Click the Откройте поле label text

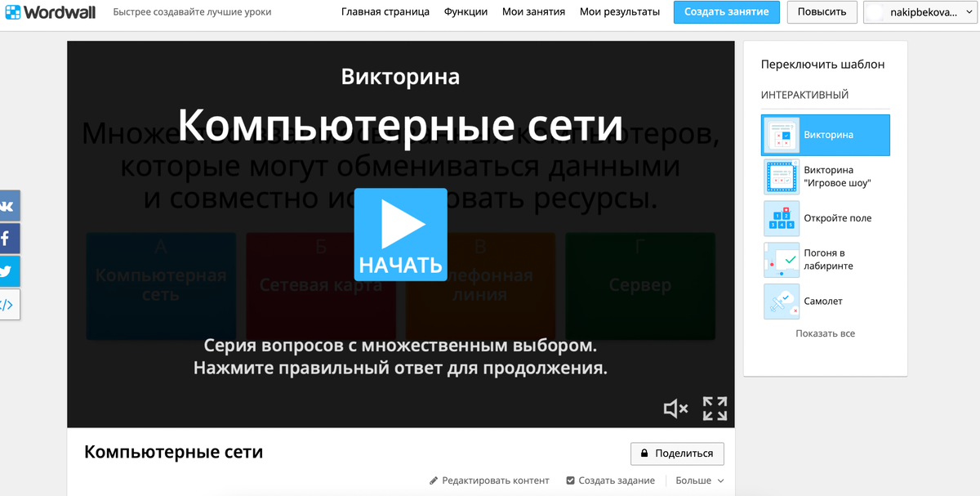click(x=838, y=218)
